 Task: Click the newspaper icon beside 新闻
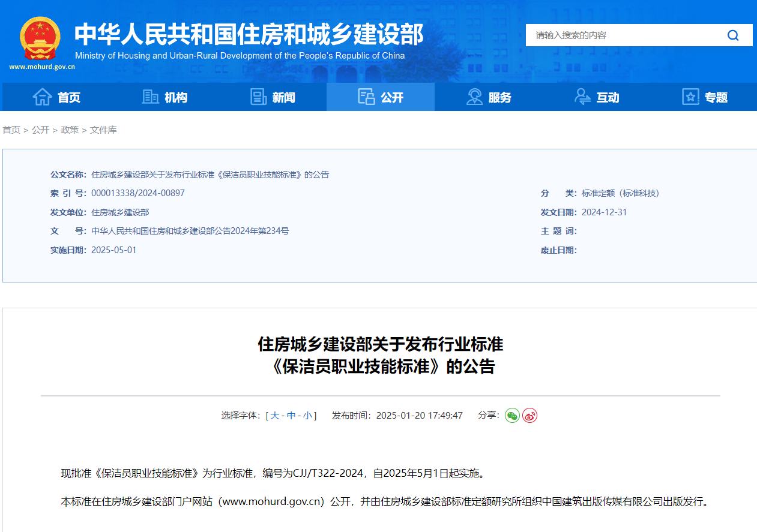click(258, 97)
